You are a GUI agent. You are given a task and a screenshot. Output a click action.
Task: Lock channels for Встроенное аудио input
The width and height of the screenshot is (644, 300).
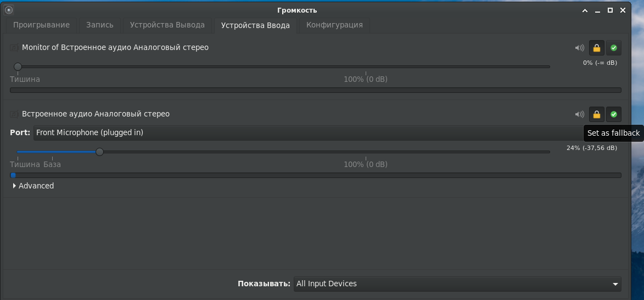coord(597,114)
